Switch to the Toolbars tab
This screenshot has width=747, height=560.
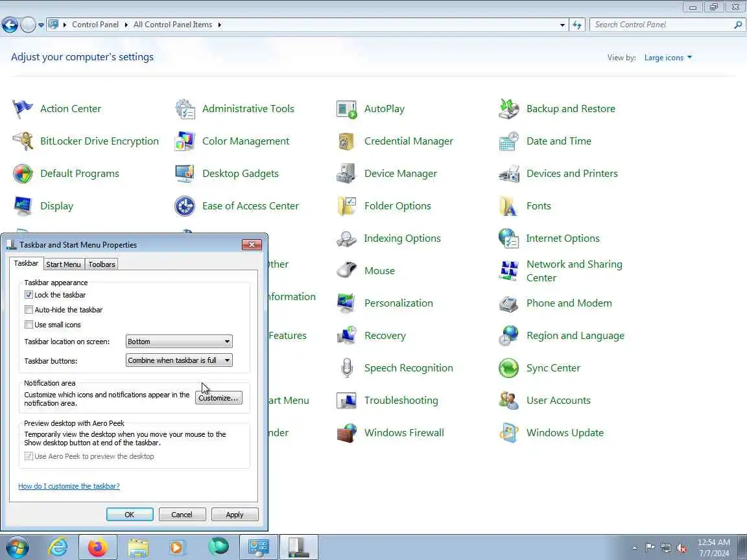tap(101, 264)
